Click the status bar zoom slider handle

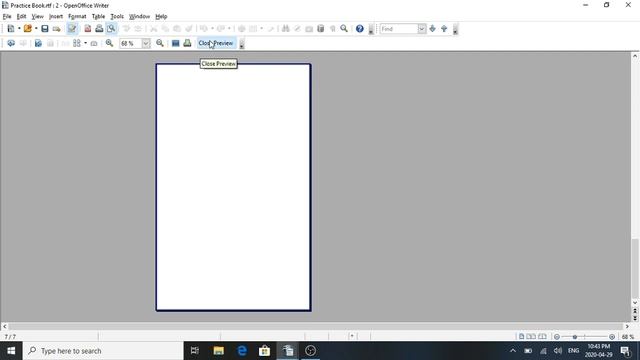(x=575, y=337)
